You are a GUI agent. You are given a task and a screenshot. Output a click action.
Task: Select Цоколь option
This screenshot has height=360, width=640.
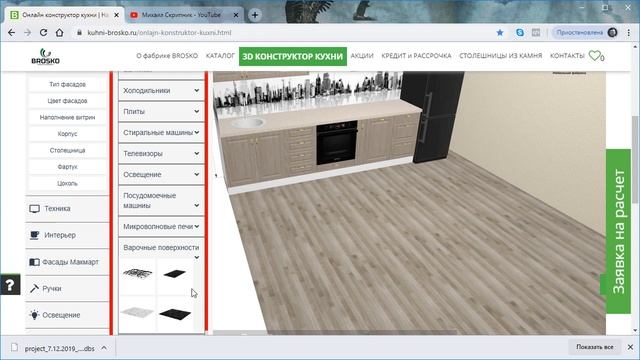pyautogui.click(x=67, y=184)
